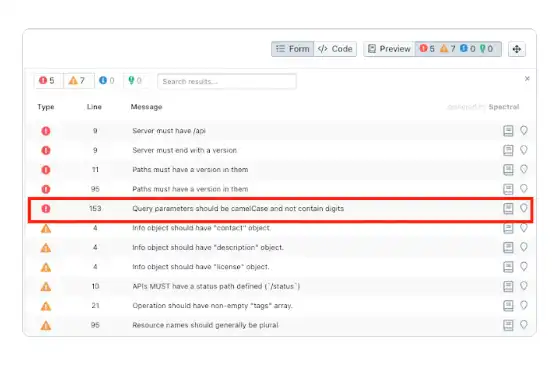Image resolution: width=554 pixels, height=382 pixels.
Task: Open docs icon for "Server must end with a version"
Action: 508,150
